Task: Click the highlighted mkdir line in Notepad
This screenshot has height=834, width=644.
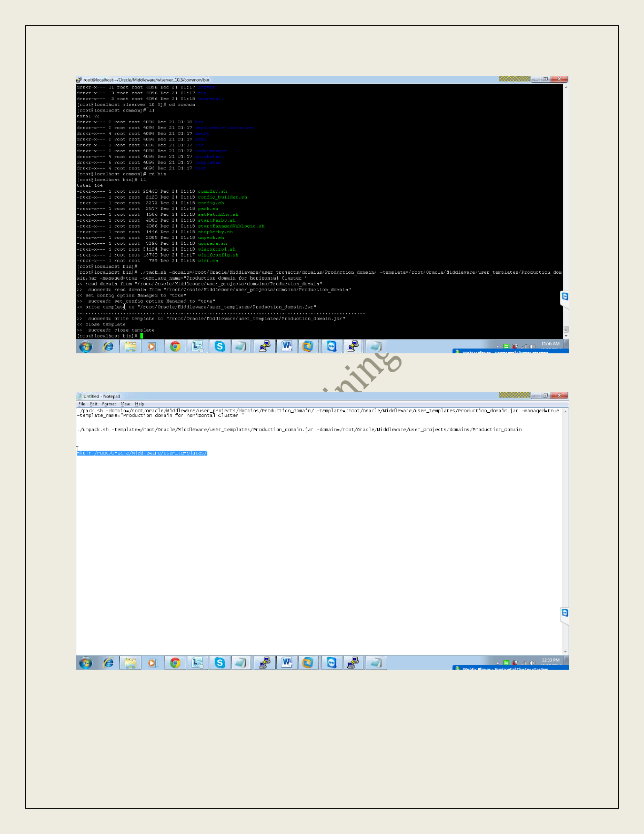Action: tap(142, 453)
